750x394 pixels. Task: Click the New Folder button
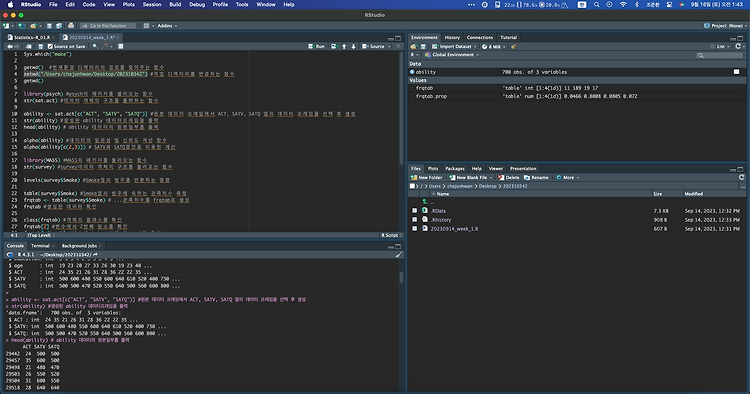(x=427, y=177)
